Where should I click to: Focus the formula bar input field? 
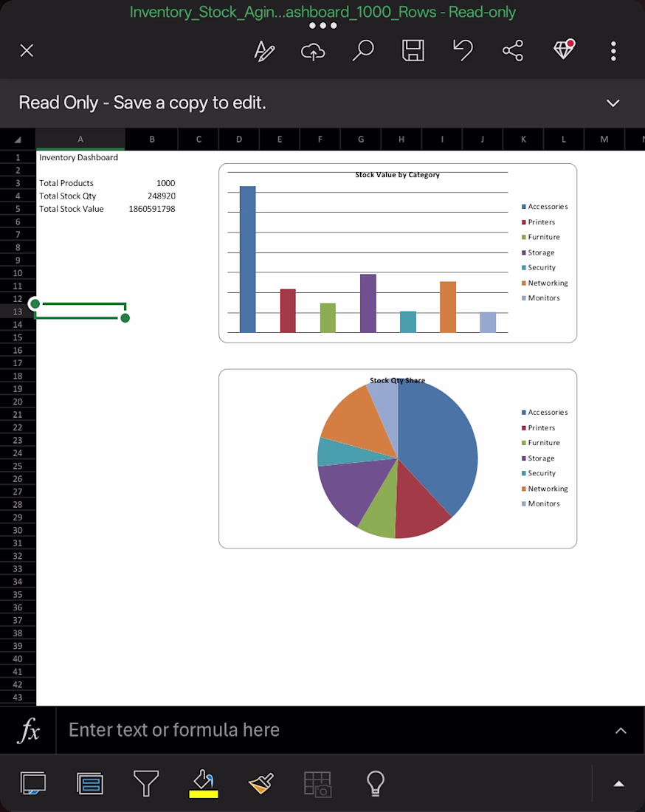coord(331,730)
